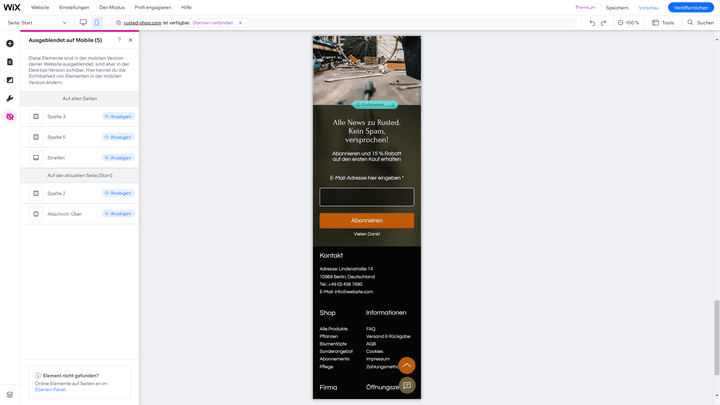Select the Kontakt heading in preview
The height and width of the screenshot is (405, 720).
pyautogui.click(x=331, y=255)
